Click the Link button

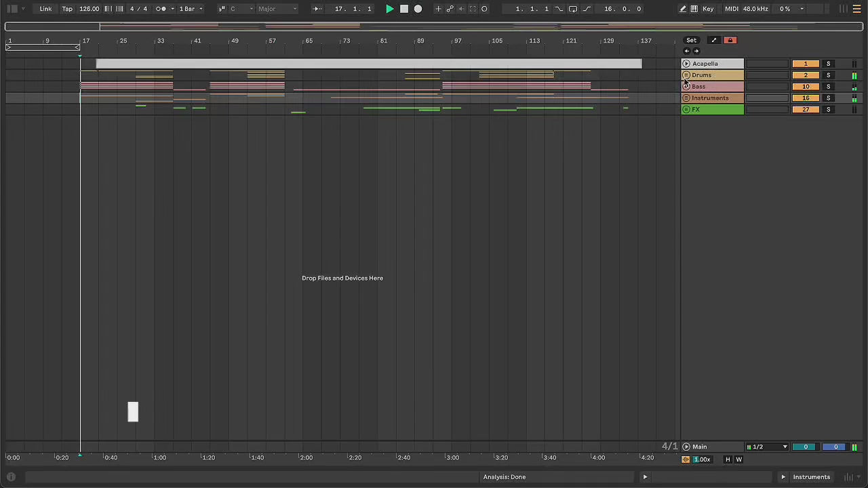coord(45,9)
